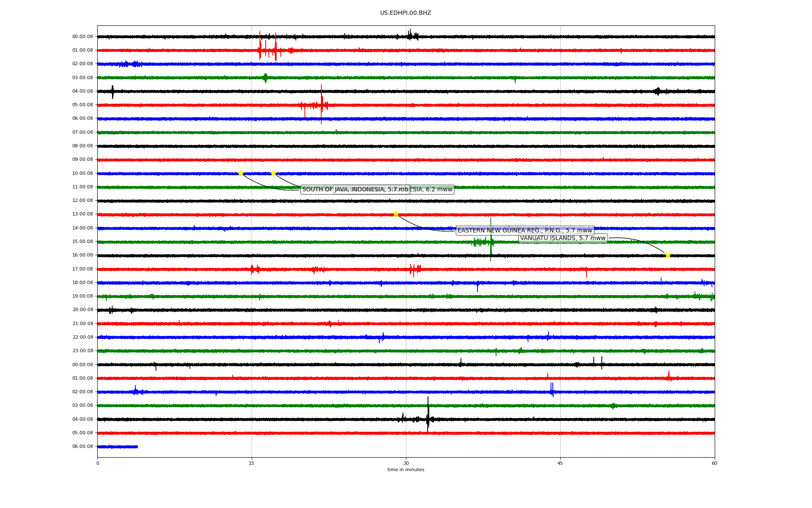
Task: Select the 11:00:08 row label
Action: [82, 187]
